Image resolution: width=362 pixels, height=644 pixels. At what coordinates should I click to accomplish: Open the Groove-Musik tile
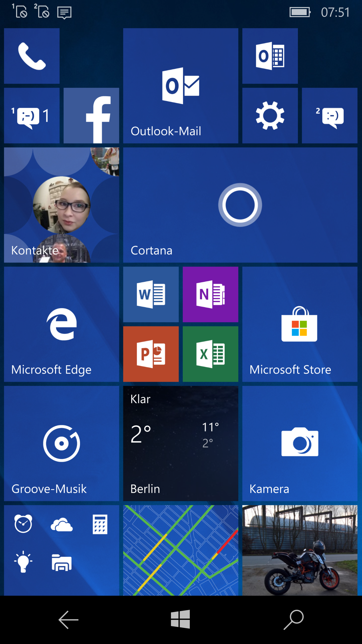pos(62,443)
